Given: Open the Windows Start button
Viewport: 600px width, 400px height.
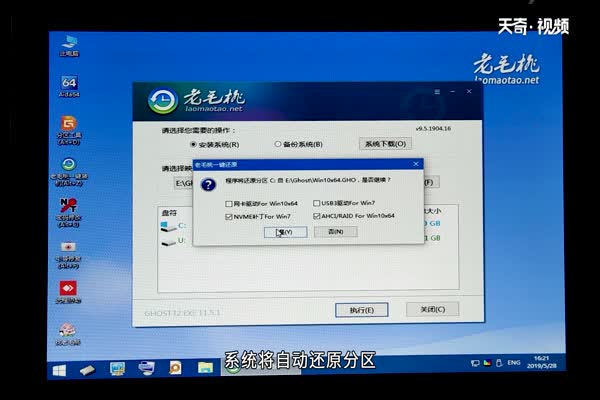Looking at the screenshot, I should pos(59,370).
